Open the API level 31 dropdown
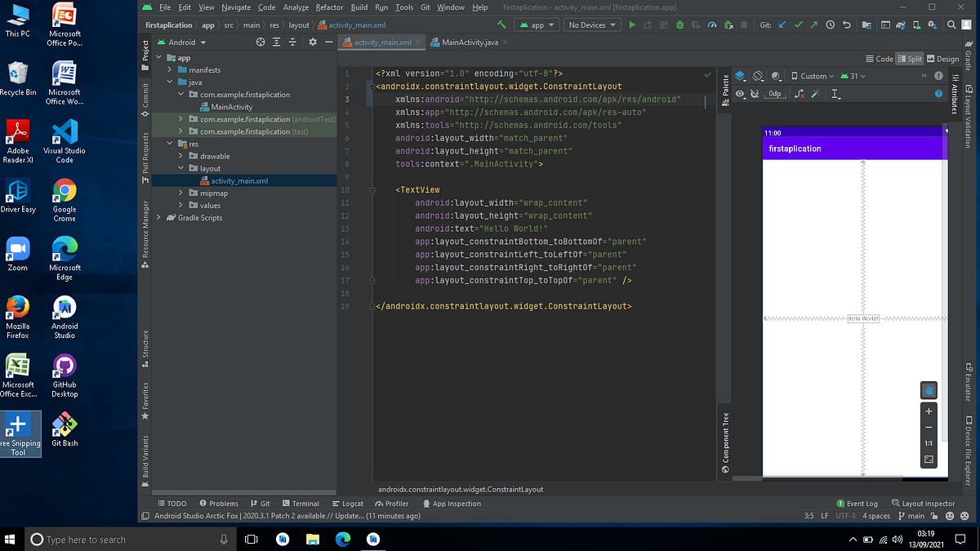The width and height of the screenshot is (980, 551). (854, 76)
